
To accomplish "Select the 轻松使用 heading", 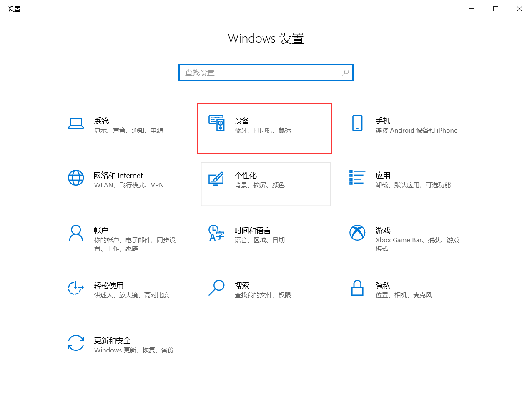I will [x=109, y=286].
